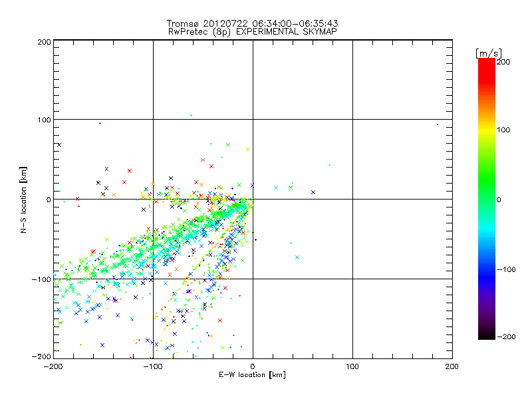Screen dimensions: 532x399
Task: Click the lone green dot just above the 100 km line
Action: click(x=191, y=115)
